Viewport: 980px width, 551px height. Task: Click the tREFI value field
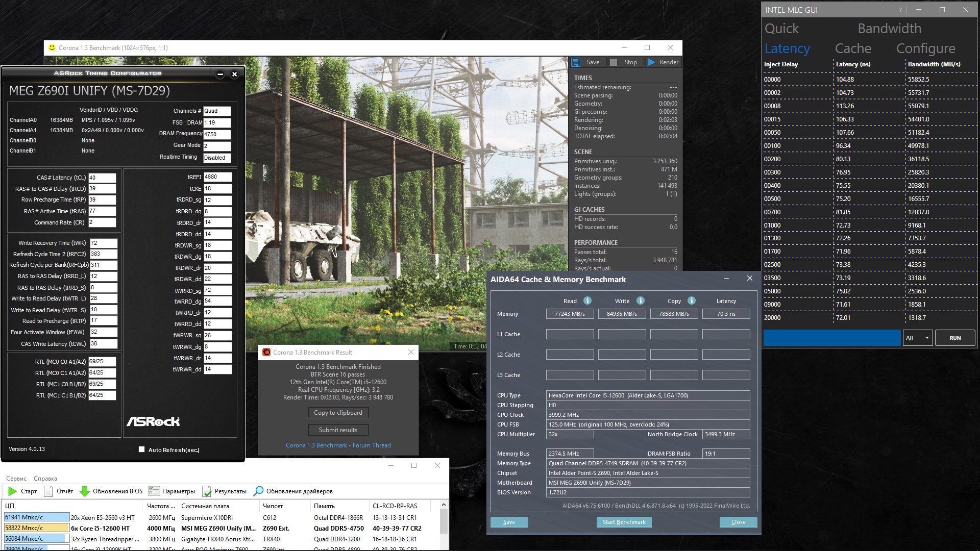pyautogui.click(x=217, y=177)
